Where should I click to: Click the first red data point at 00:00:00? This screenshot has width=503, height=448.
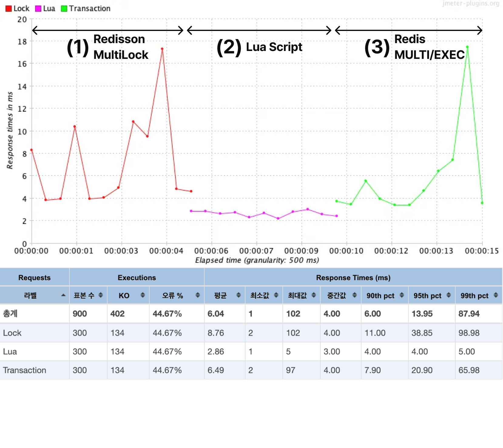32,150
